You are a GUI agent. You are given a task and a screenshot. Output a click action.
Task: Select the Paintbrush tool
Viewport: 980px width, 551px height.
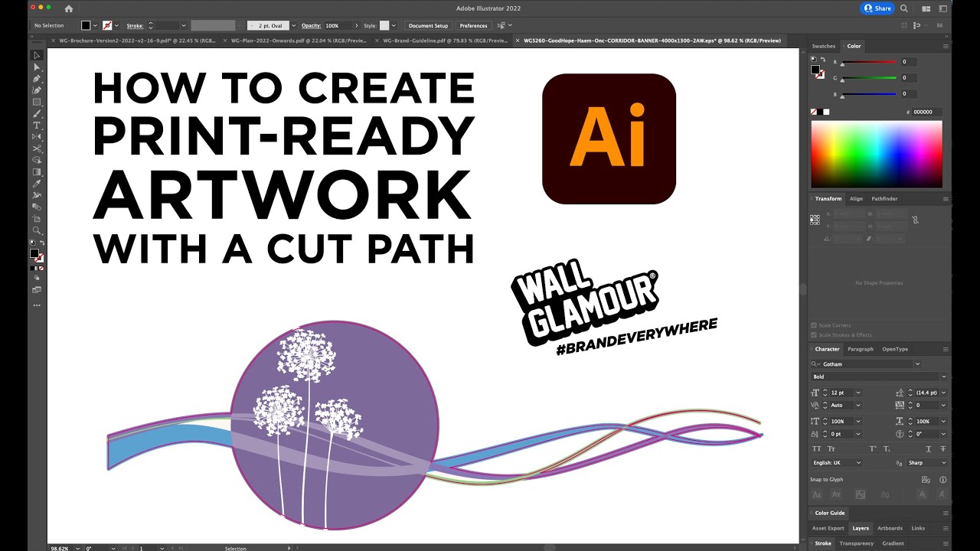(x=36, y=113)
